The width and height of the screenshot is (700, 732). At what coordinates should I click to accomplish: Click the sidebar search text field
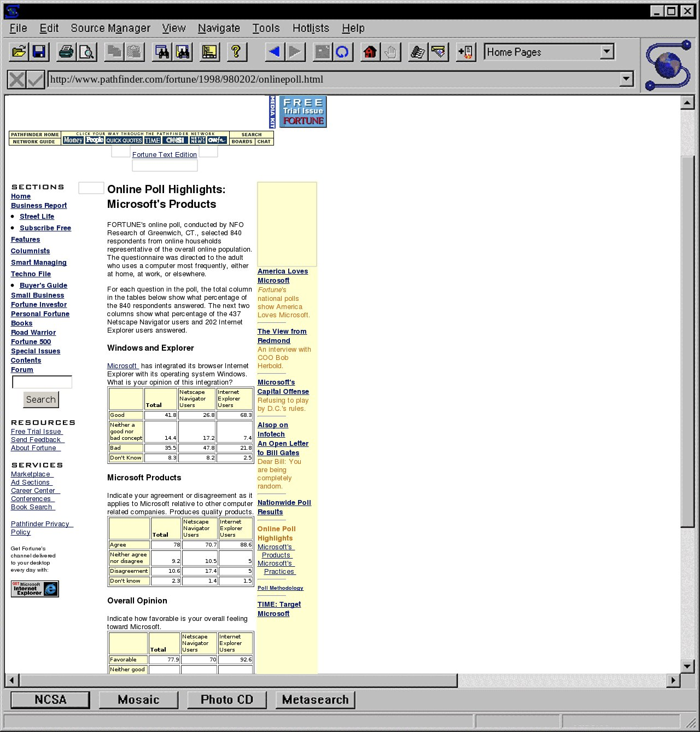(42, 382)
